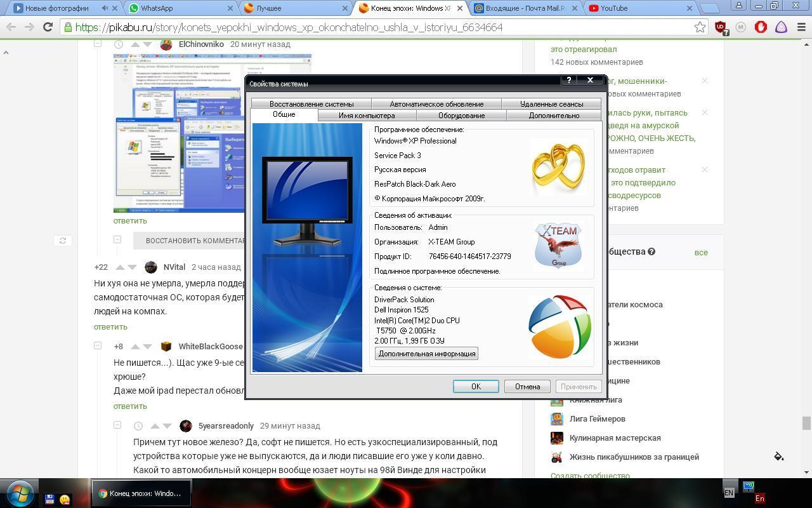Click ответить under NVital's comment

110,327
